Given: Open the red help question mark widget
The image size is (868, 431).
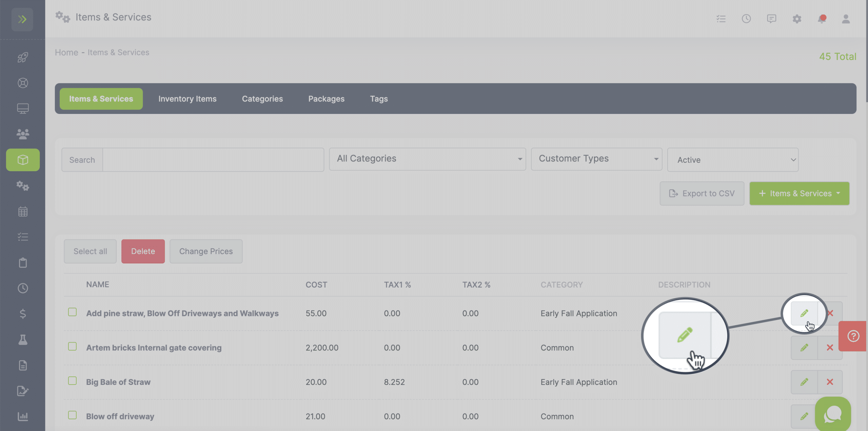Looking at the screenshot, I should tap(853, 336).
